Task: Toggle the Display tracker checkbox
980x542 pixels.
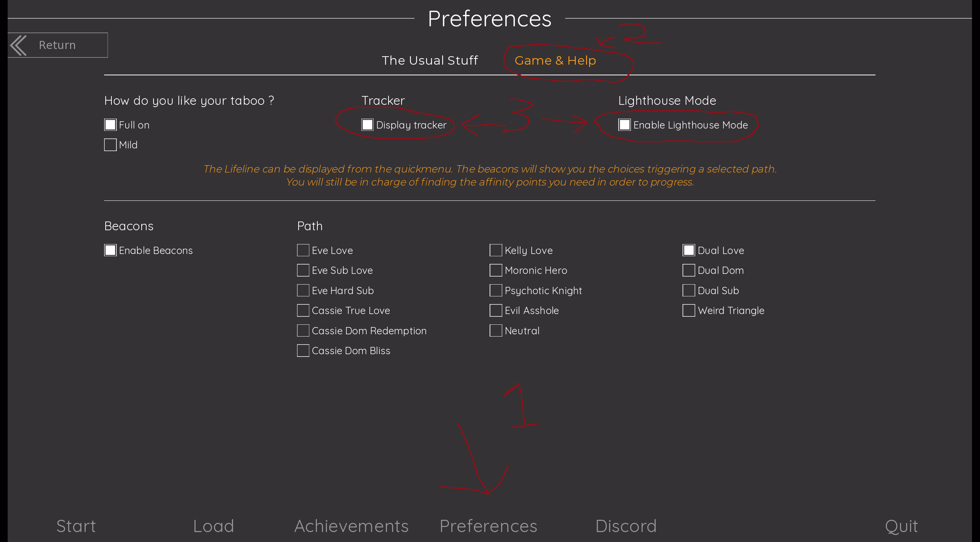Action: point(367,125)
